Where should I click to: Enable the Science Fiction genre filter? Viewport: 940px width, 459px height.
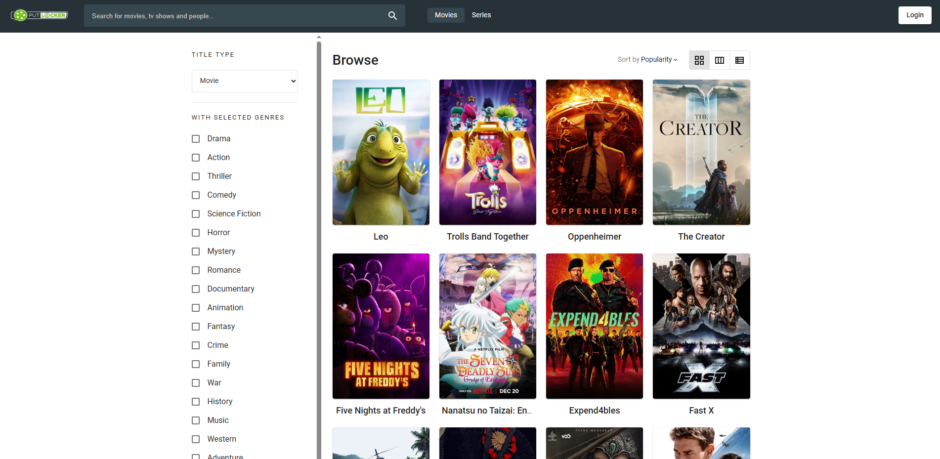click(196, 214)
